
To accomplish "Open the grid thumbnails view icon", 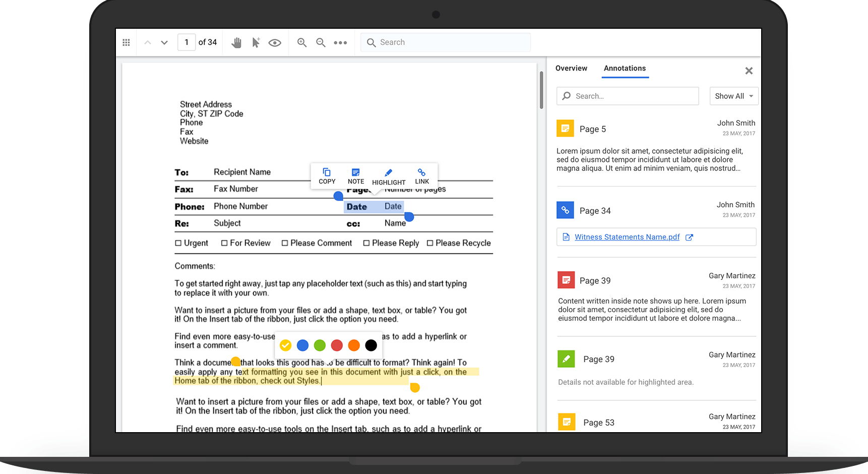I will coord(127,43).
